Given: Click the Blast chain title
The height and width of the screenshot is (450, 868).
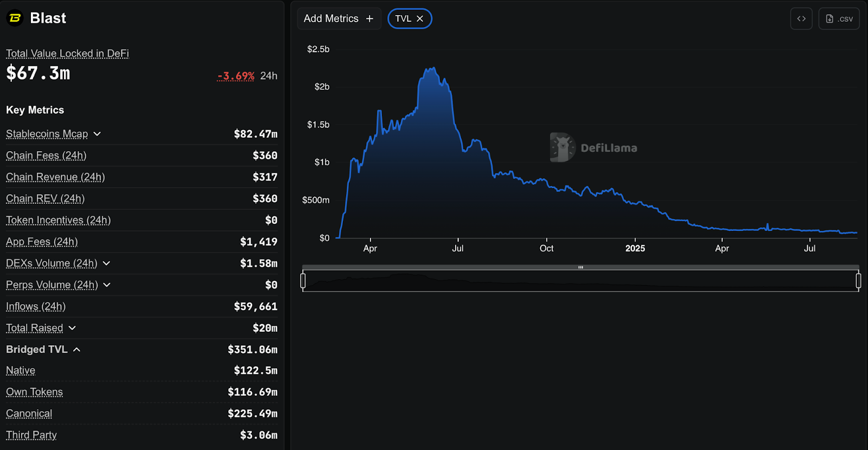Looking at the screenshot, I should 48,18.
